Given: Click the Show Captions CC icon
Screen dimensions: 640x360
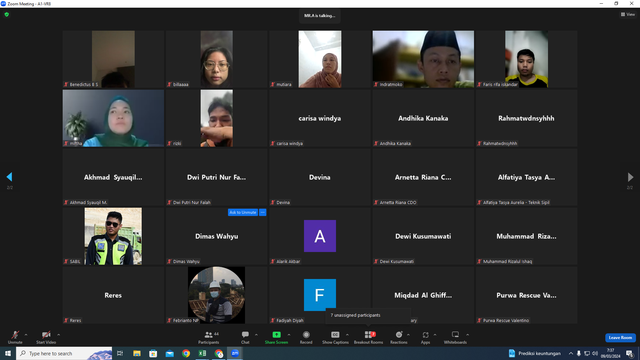Looking at the screenshot, I should (335, 335).
